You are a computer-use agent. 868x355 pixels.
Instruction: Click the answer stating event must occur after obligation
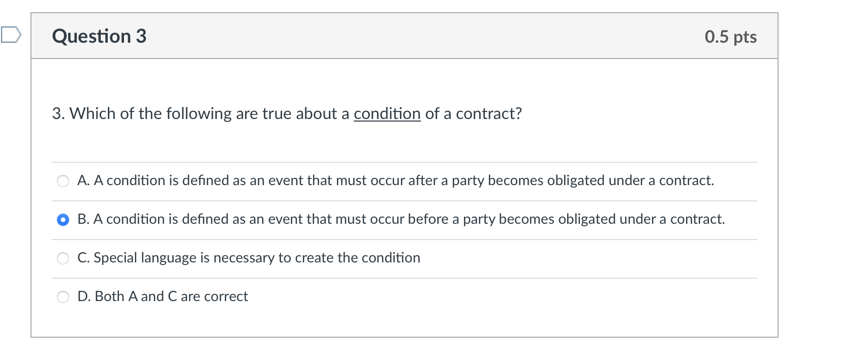coord(396,181)
